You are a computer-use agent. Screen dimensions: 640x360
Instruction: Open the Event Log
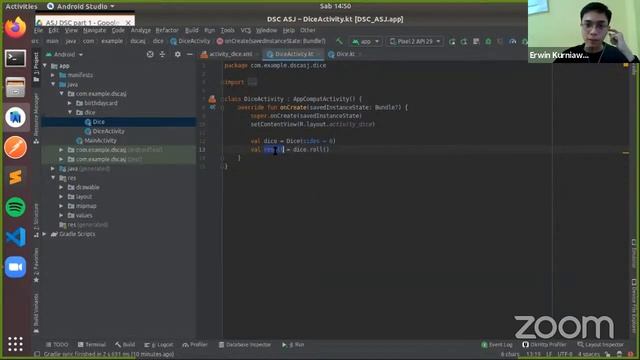pyautogui.click(x=497, y=345)
